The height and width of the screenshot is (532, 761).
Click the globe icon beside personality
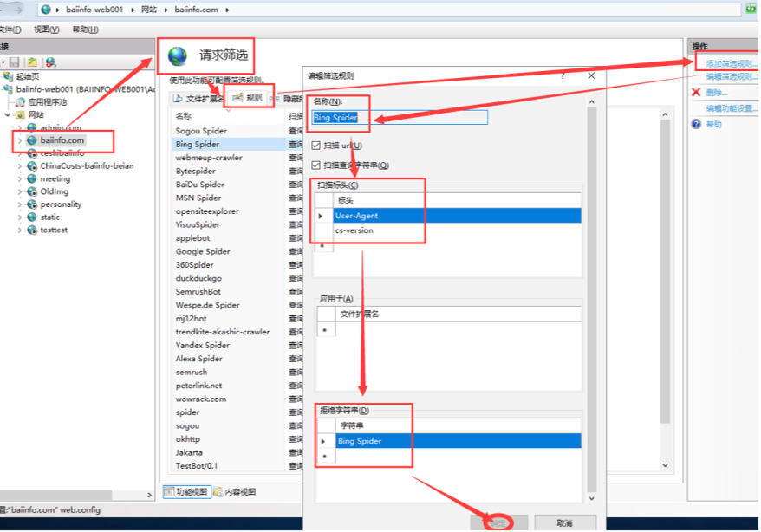click(x=32, y=204)
